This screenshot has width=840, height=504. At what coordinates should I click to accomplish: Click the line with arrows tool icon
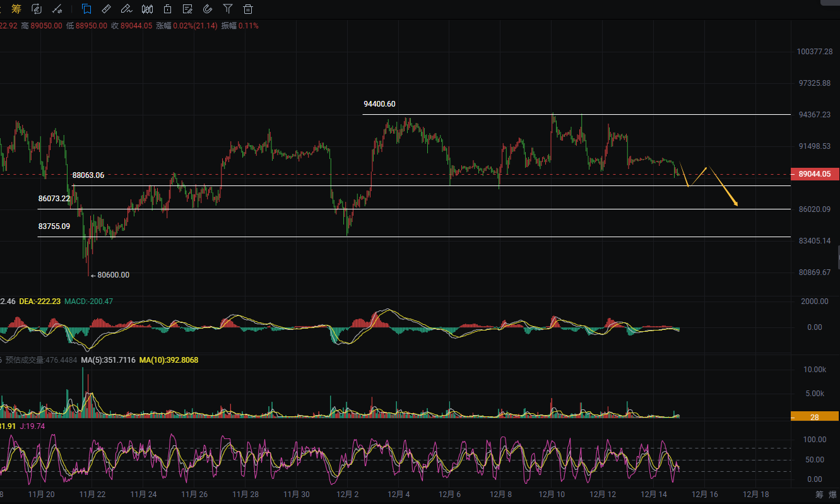tap(57, 9)
